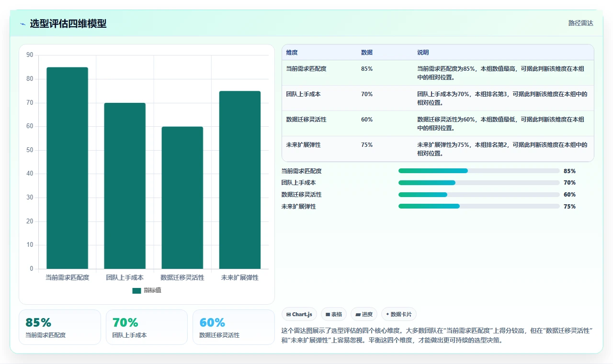Click the paragraph starting 这个雷达图展示了

tap(437, 336)
